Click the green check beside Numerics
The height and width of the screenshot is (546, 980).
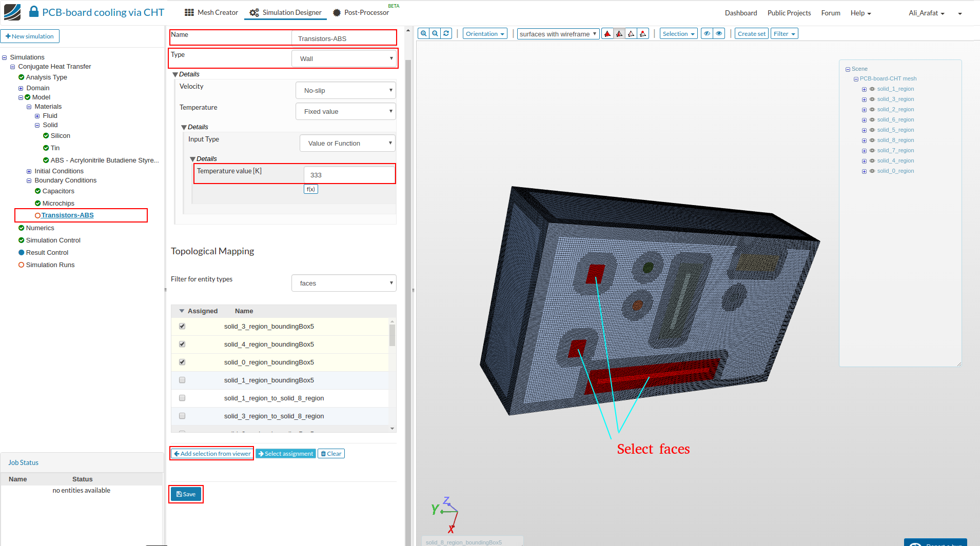[x=22, y=228]
